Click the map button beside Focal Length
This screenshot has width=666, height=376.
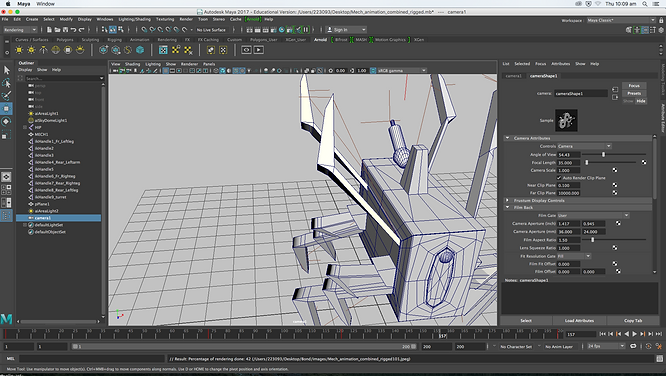tap(644, 162)
